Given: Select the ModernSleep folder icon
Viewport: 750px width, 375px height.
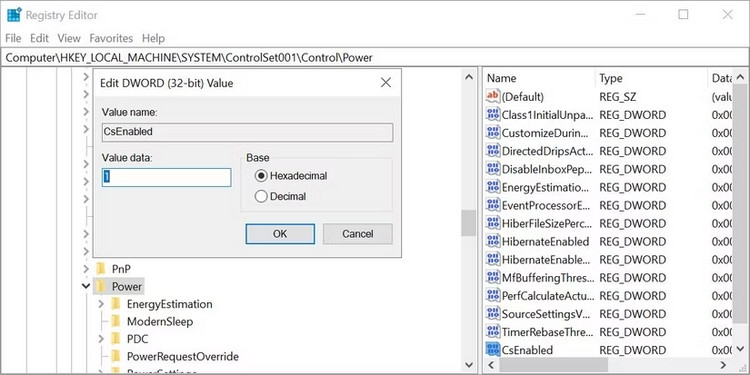Looking at the screenshot, I should [x=115, y=321].
